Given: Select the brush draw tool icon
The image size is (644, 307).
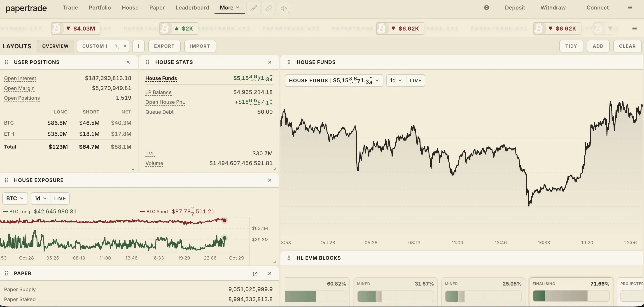Looking at the screenshot, I should pyautogui.click(x=254, y=8).
